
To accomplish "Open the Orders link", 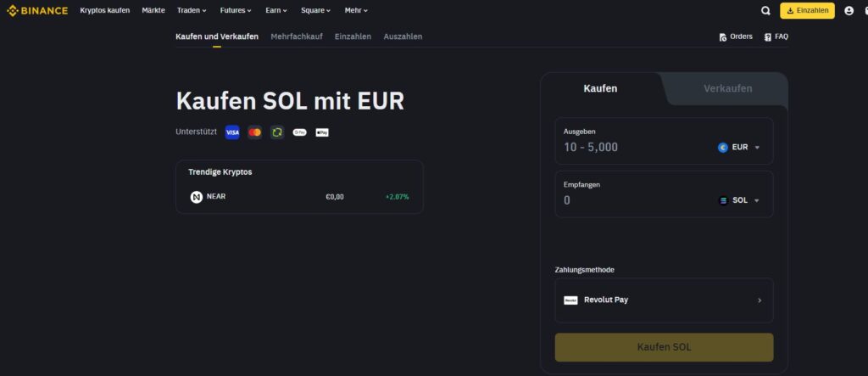I will tap(736, 36).
